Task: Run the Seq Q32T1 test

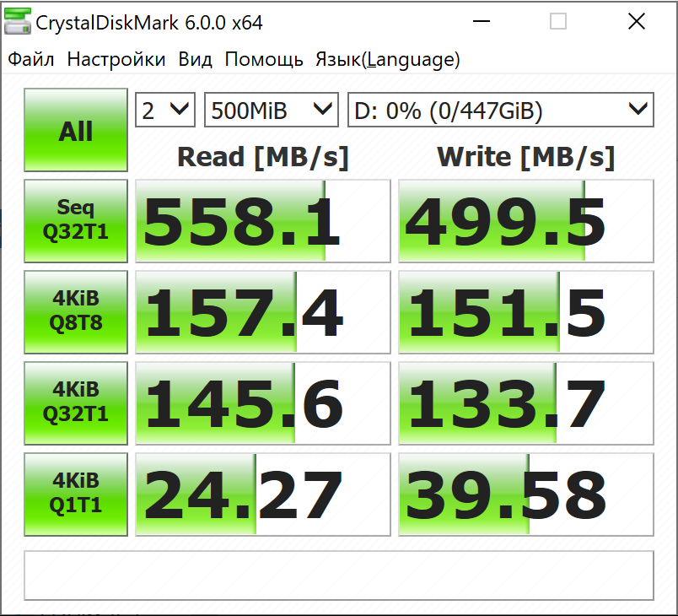Action: point(76,220)
